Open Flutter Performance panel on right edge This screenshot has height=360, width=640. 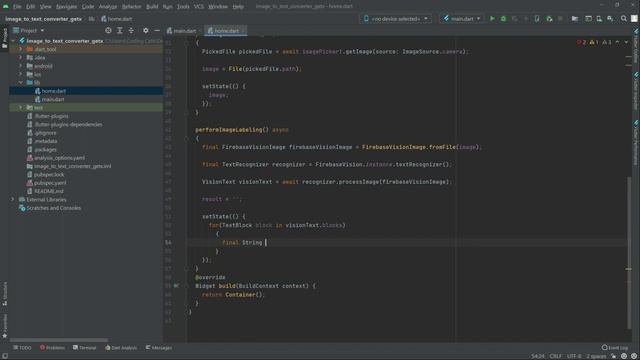636,142
